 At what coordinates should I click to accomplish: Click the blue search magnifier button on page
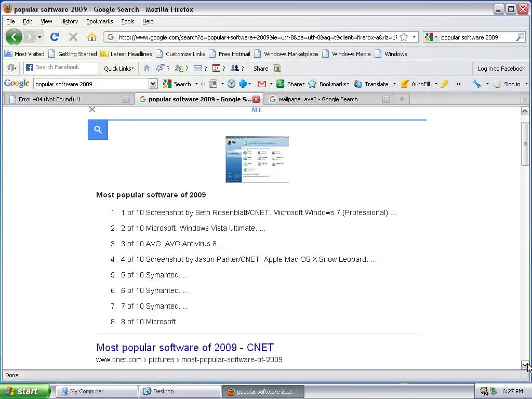pos(98,129)
